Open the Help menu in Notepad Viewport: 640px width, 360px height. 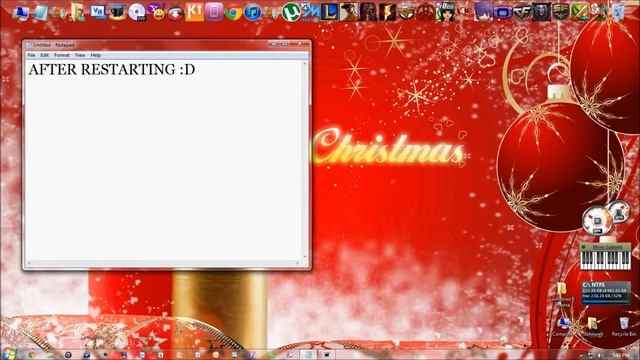click(96, 55)
